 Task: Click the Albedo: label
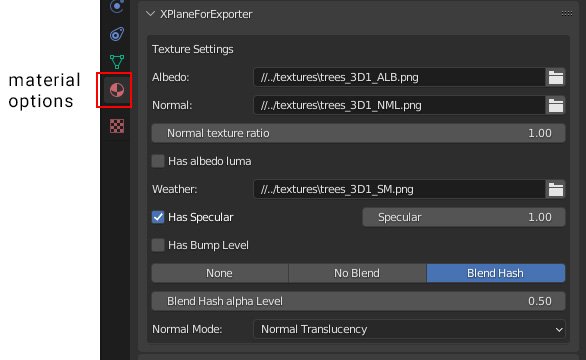[170, 77]
